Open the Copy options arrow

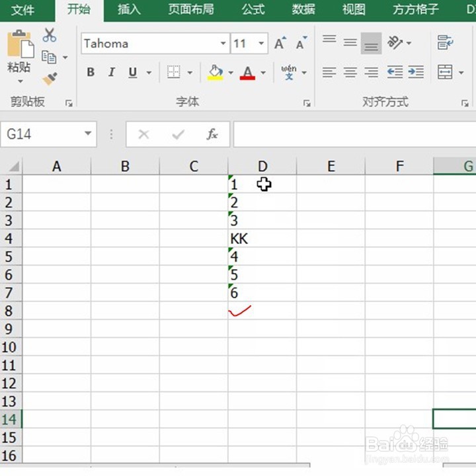tap(65, 58)
